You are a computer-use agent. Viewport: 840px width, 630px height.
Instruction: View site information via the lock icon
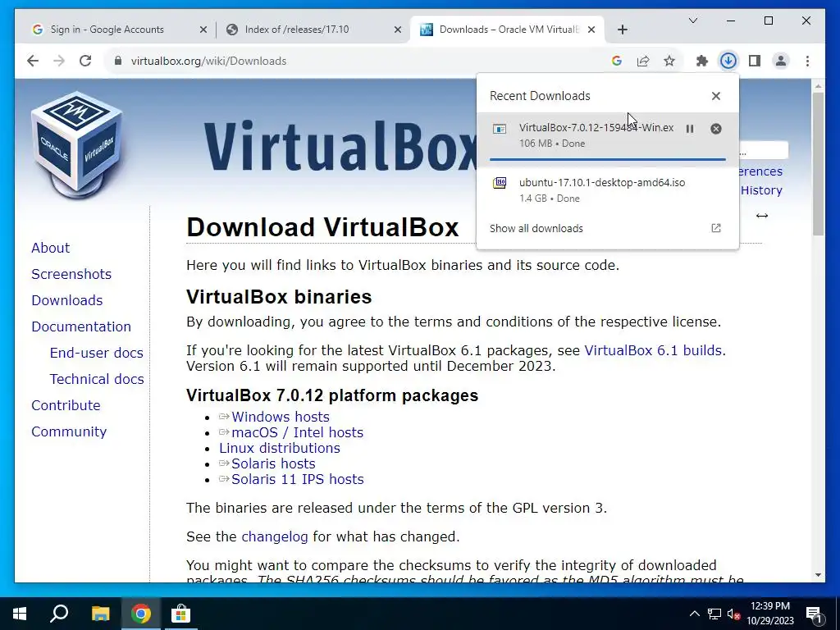pyautogui.click(x=118, y=61)
